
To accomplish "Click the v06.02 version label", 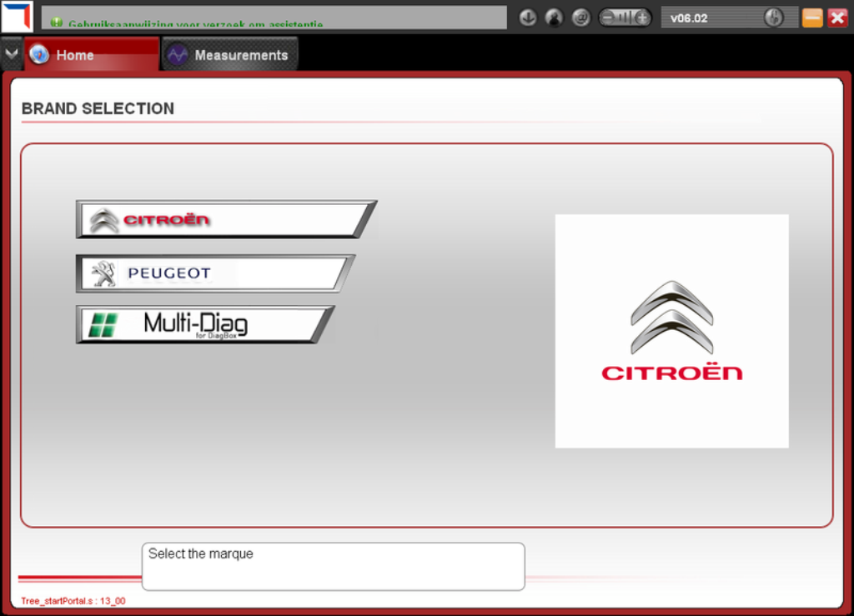I will pyautogui.click(x=689, y=18).
